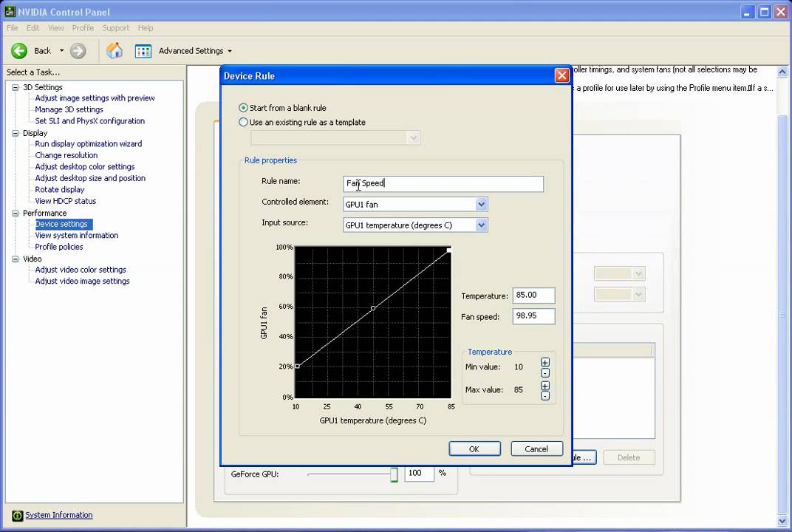
Task: Click the GeForce GPU percent field
Action: pyautogui.click(x=419, y=473)
